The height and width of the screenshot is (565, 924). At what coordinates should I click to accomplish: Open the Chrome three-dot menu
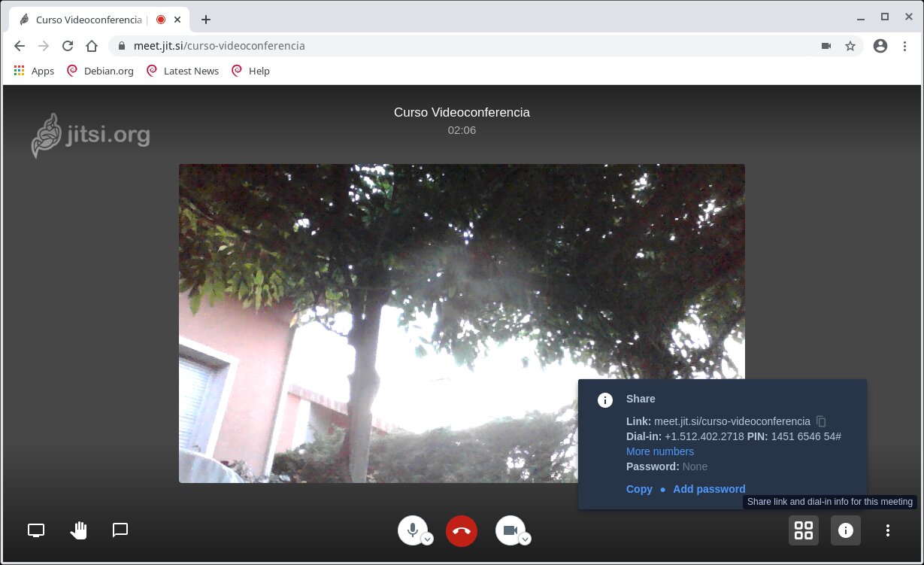click(x=905, y=46)
